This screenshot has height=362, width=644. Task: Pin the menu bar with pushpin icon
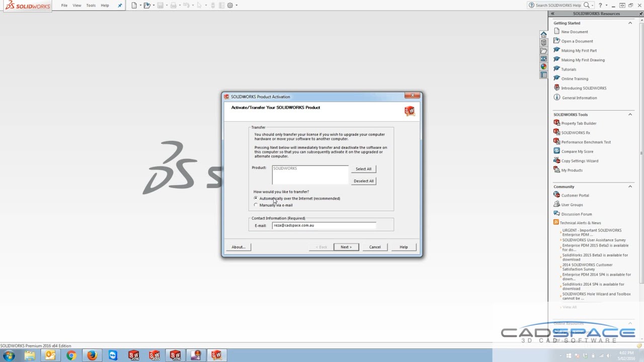(x=120, y=5)
